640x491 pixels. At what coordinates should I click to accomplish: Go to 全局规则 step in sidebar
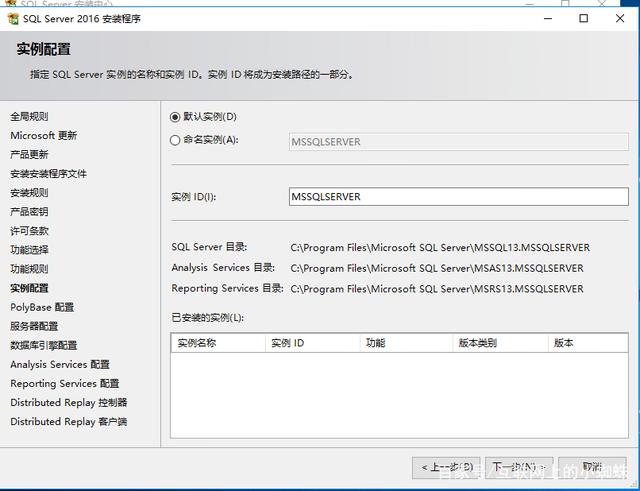(29, 116)
